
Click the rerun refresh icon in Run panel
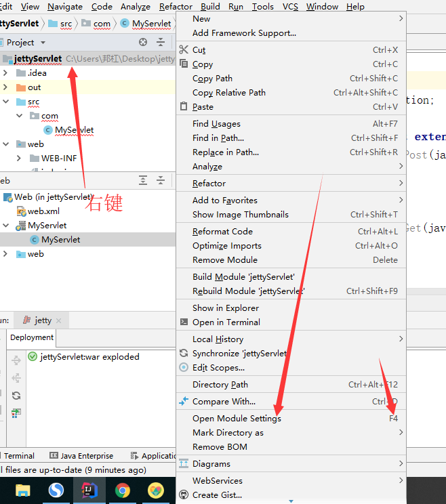click(x=16, y=396)
